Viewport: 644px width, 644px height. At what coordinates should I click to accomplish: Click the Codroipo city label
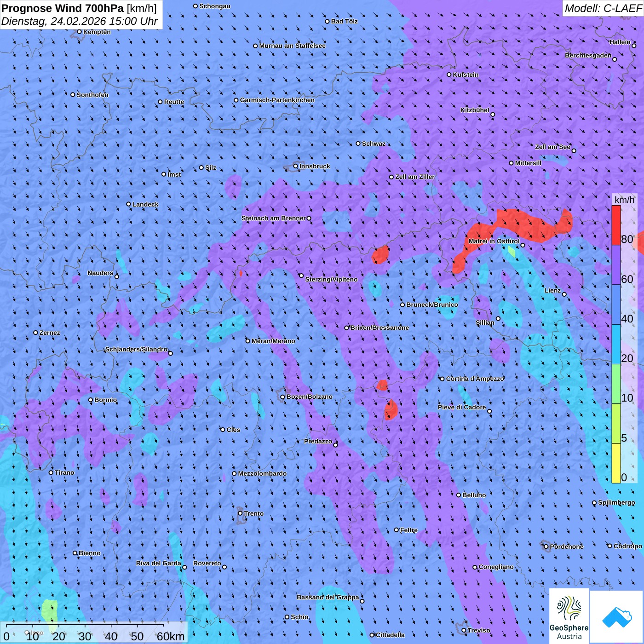click(628, 546)
